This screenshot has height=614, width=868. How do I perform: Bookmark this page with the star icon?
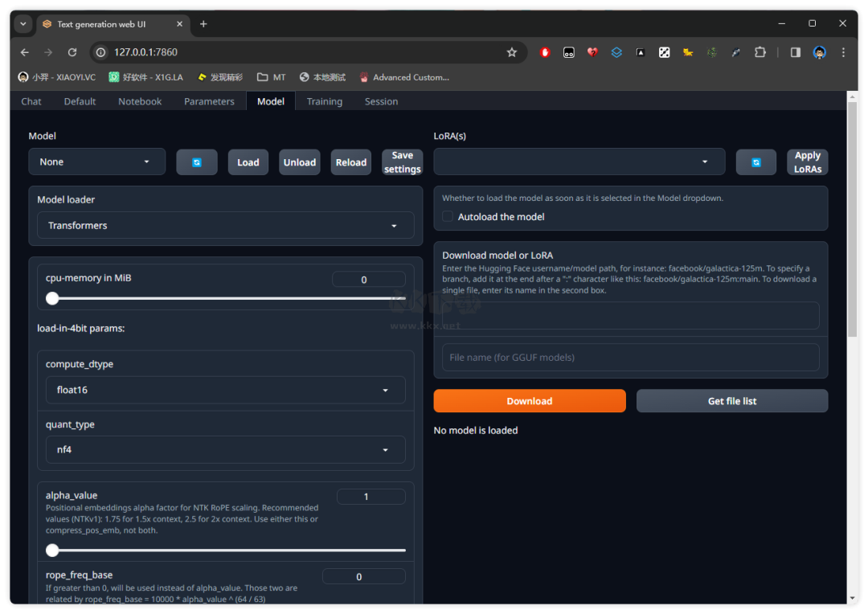(x=511, y=52)
